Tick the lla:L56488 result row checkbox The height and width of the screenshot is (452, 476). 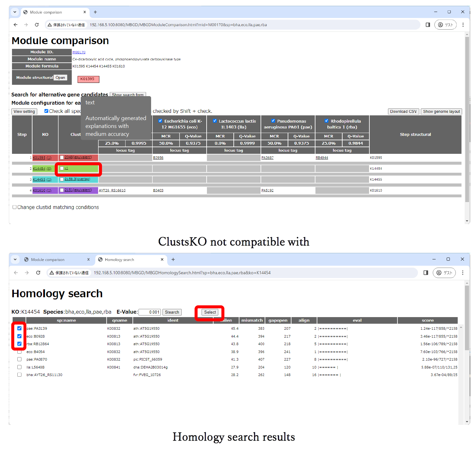[20, 367]
